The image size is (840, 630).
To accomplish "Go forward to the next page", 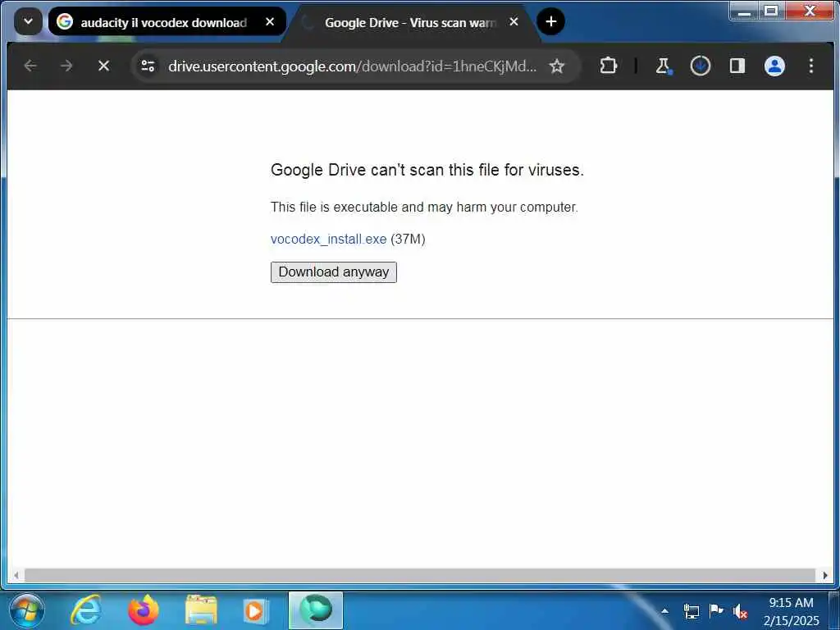I will click(x=66, y=66).
